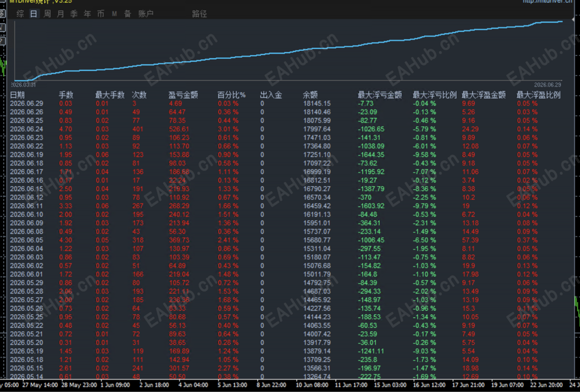Click the percentage value 2.41 %

pyautogui.click(x=228, y=240)
